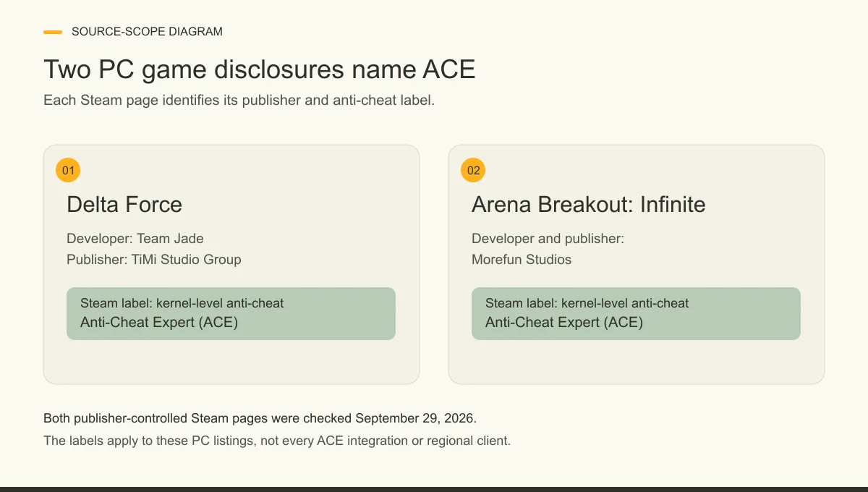This screenshot has width=868, height=492.
Task: Click the green ACE label box in Delta Force card
Action: [x=231, y=313]
